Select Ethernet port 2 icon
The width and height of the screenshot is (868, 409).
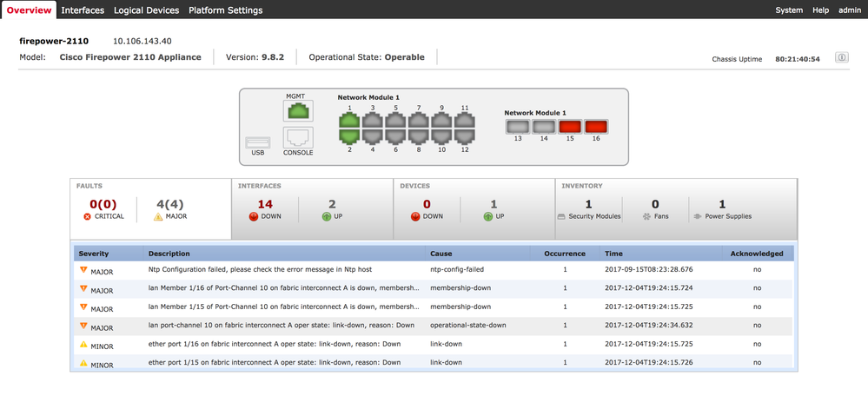pos(349,135)
